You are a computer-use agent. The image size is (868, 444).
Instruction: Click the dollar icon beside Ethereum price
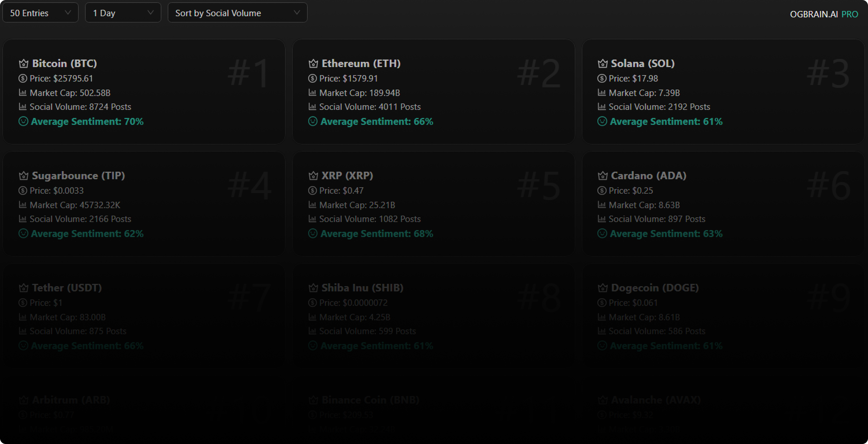312,79
